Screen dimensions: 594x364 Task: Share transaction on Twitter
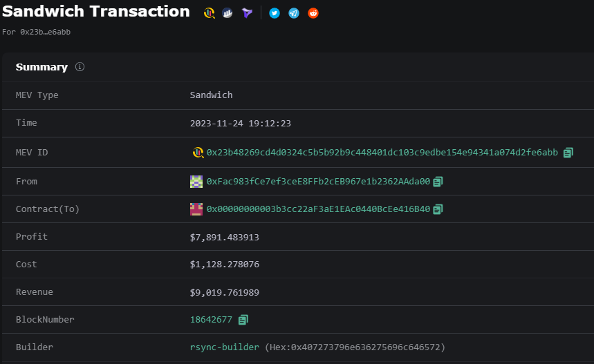[275, 13]
